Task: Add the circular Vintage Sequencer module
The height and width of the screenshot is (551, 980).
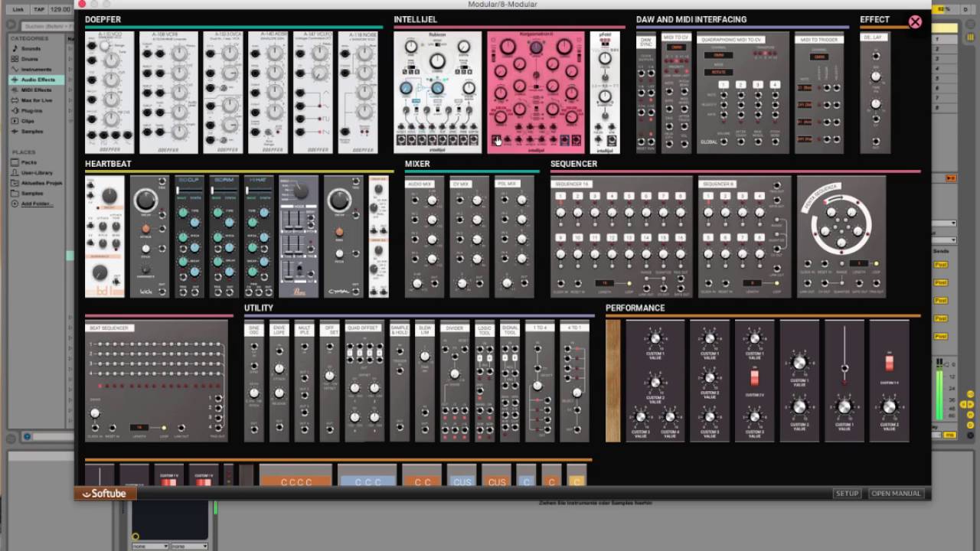Action: pyautogui.click(x=841, y=236)
